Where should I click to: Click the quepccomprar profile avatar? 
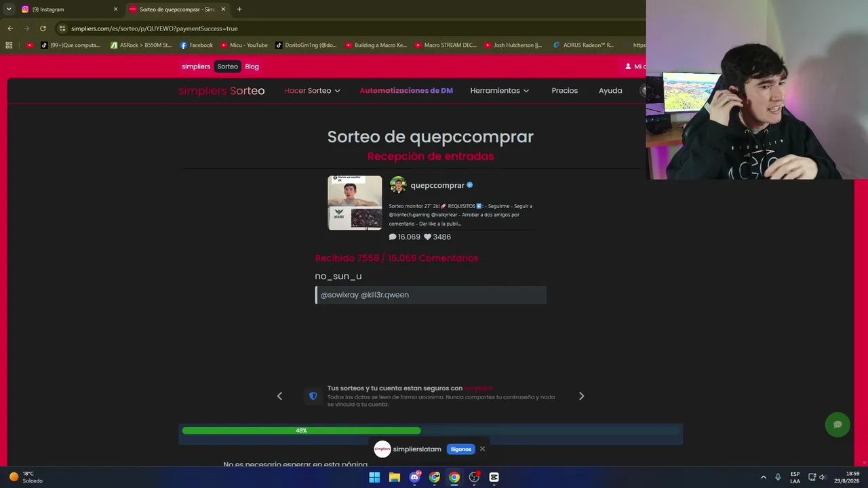[x=398, y=185]
